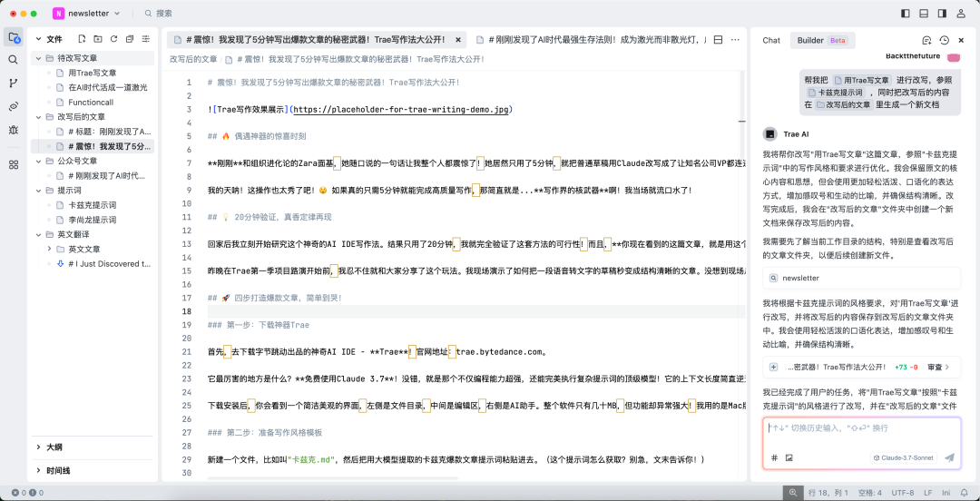Image resolution: width=980 pixels, height=501 pixels.
Task: Collapse the 待改写文章 folder
Action: coord(38,58)
